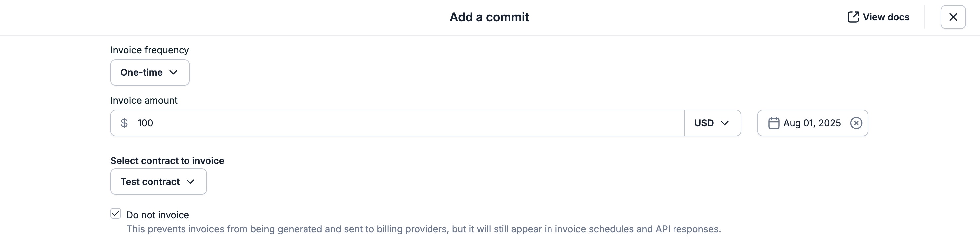980x252 pixels.
Task: Enable invoicing by clicking the checked box
Action: click(115, 214)
